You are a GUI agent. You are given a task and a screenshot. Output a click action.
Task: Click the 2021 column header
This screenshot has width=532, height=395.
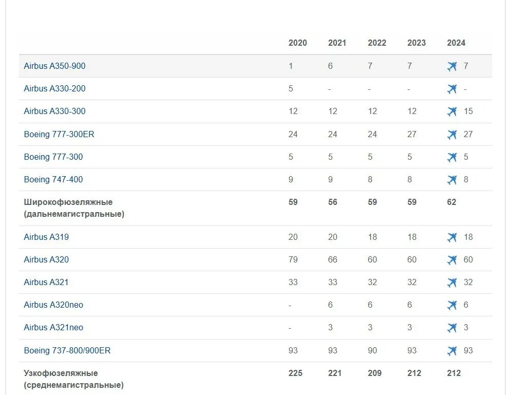(337, 43)
